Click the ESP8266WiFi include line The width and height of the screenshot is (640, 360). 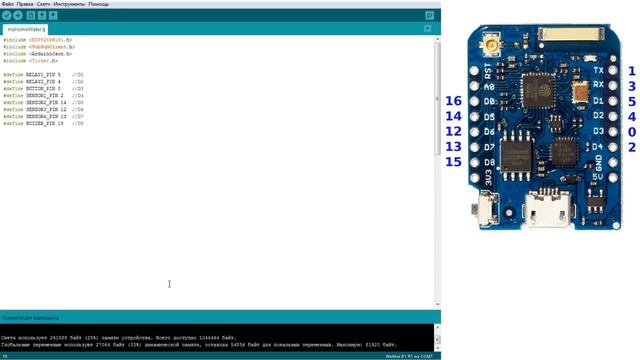38,40
